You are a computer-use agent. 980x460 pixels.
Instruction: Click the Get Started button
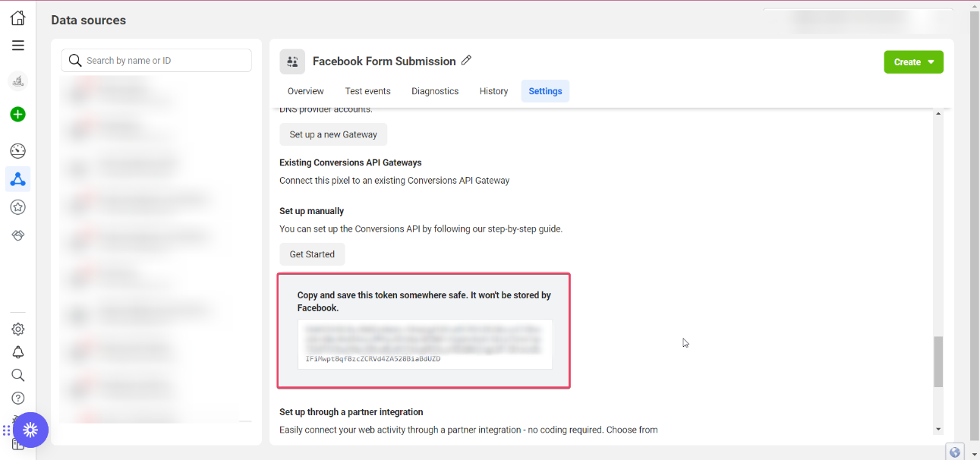coord(312,254)
